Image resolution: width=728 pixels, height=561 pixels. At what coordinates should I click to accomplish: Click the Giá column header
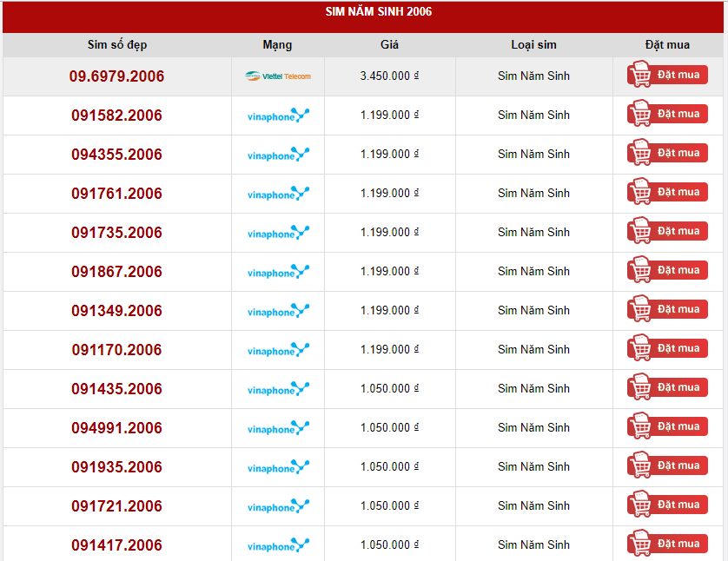coord(389,44)
